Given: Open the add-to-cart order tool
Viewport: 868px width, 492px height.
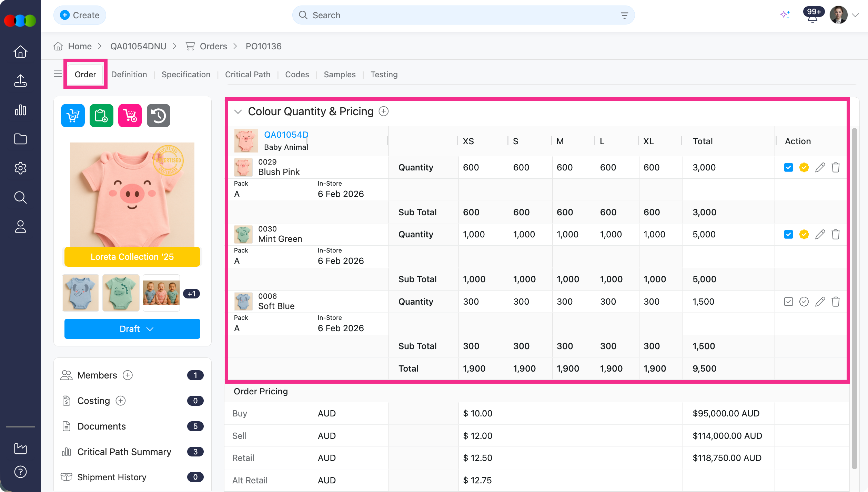Looking at the screenshot, I should pyautogui.click(x=72, y=115).
